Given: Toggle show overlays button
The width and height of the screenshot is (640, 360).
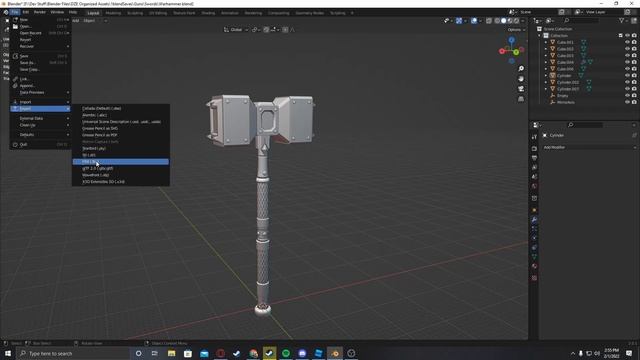Looking at the screenshot, I should [474, 20].
